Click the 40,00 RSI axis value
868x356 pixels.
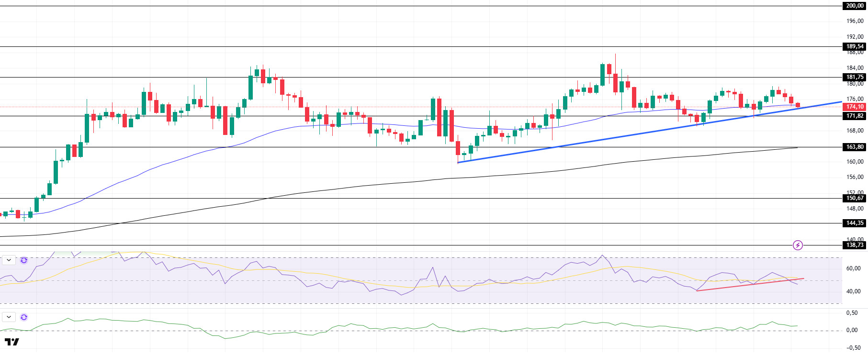click(x=854, y=291)
